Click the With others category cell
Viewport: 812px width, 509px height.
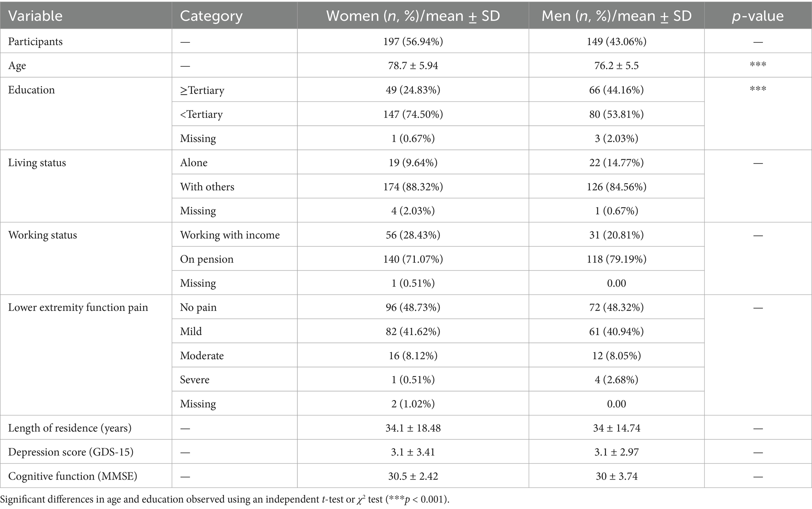(x=207, y=187)
